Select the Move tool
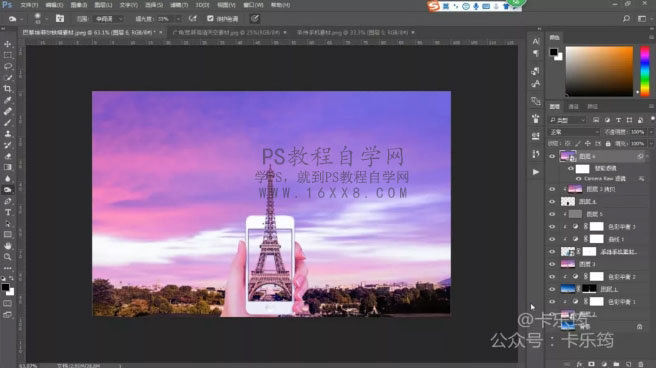656x368 pixels. coord(8,44)
